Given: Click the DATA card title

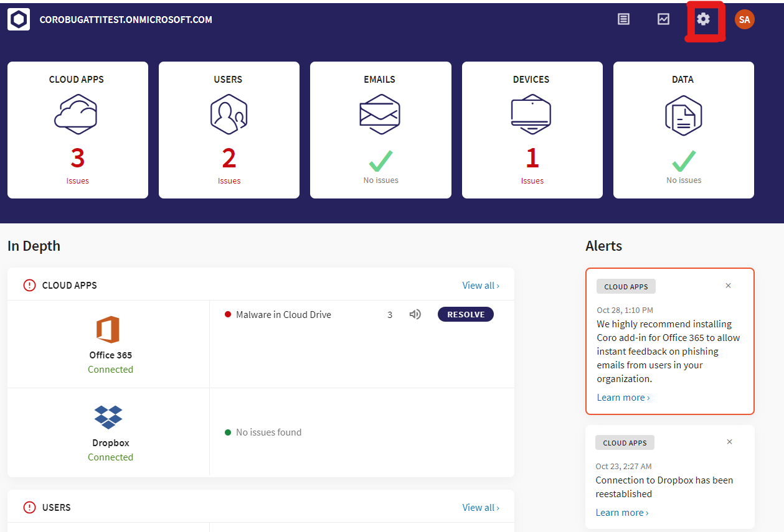Looking at the screenshot, I should pyautogui.click(x=683, y=79).
